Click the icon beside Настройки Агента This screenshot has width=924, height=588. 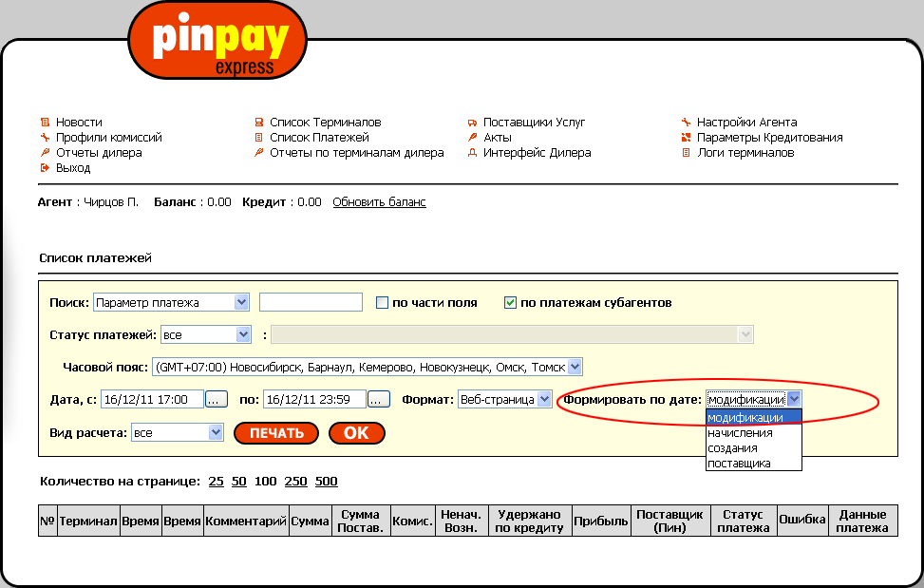[x=686, y=123]
